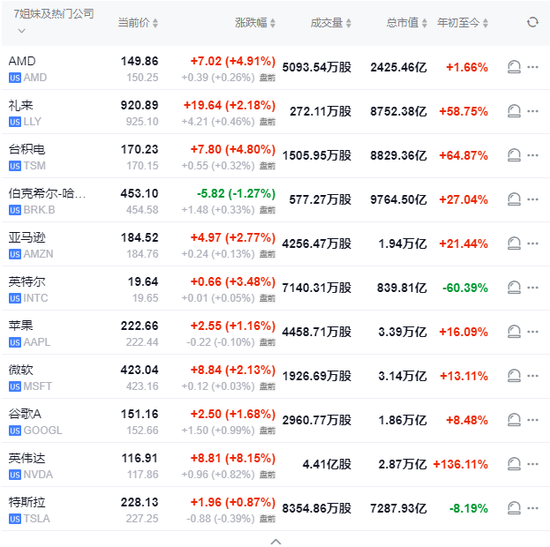This screenshot has width=550, height=547.
Task: Open the 伯克希尔 BRK.B stock page
Action: 47,201
